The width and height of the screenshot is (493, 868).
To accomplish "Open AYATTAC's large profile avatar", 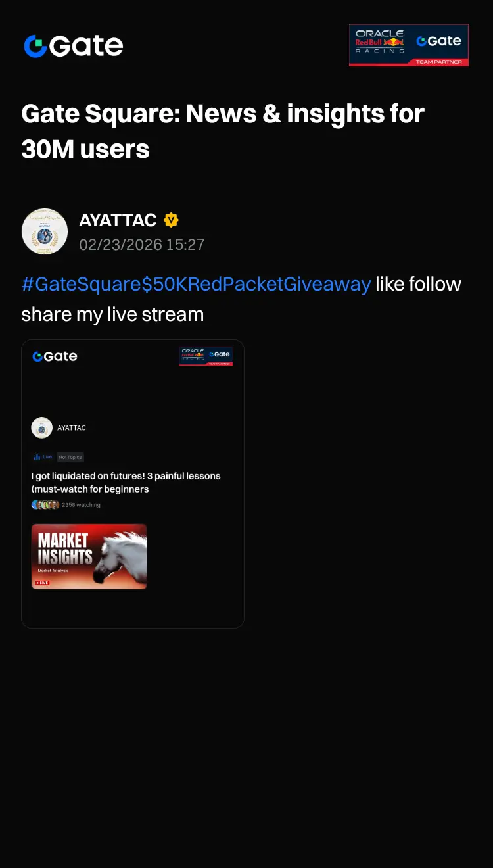I will tap(45, 231).
